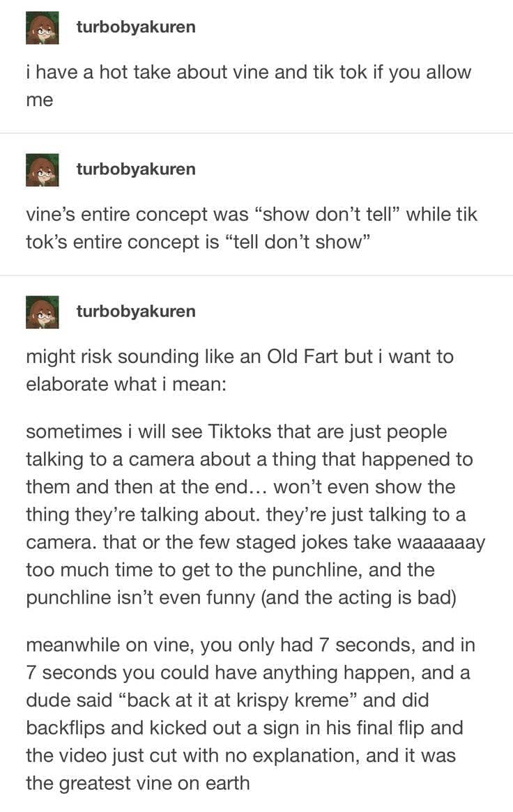
Task: Click the avatar on the third, longest post
Action: coord(42,312)
